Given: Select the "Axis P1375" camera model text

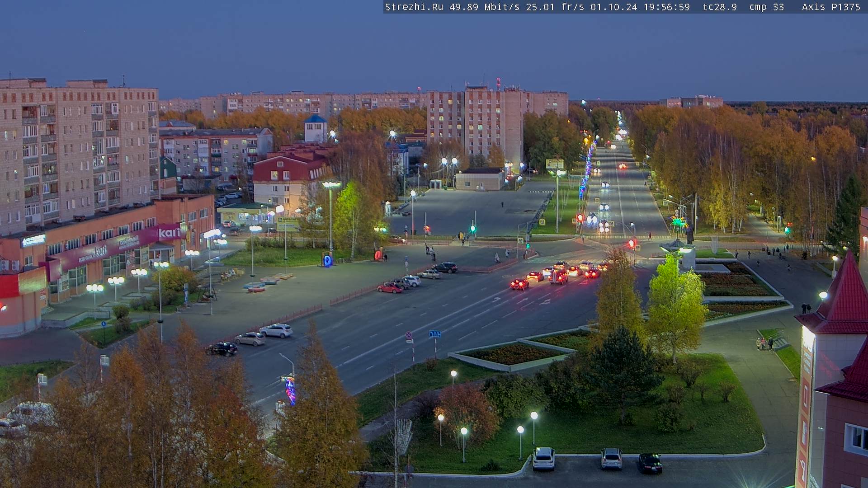Looking at the screenshot, I should tap(831, 7).
